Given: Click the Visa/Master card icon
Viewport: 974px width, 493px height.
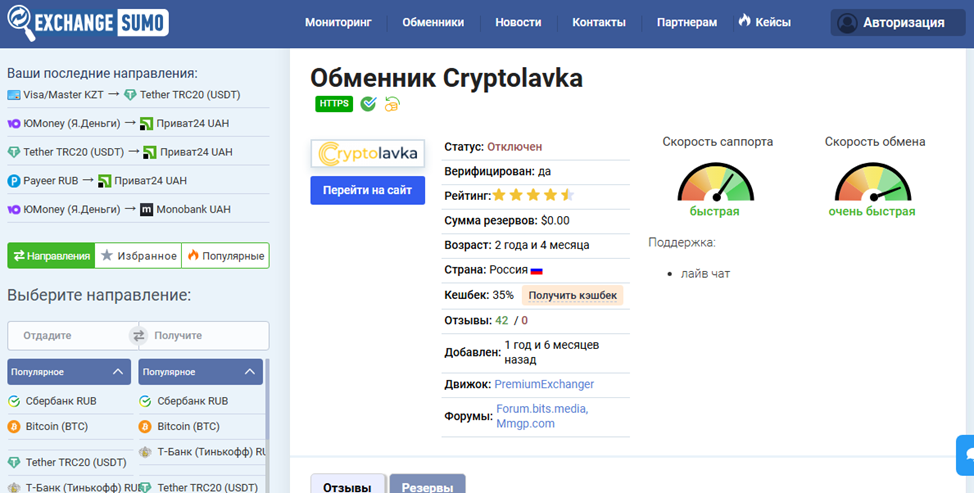Looking at the screenshot, I should click(x=14, y=95).
